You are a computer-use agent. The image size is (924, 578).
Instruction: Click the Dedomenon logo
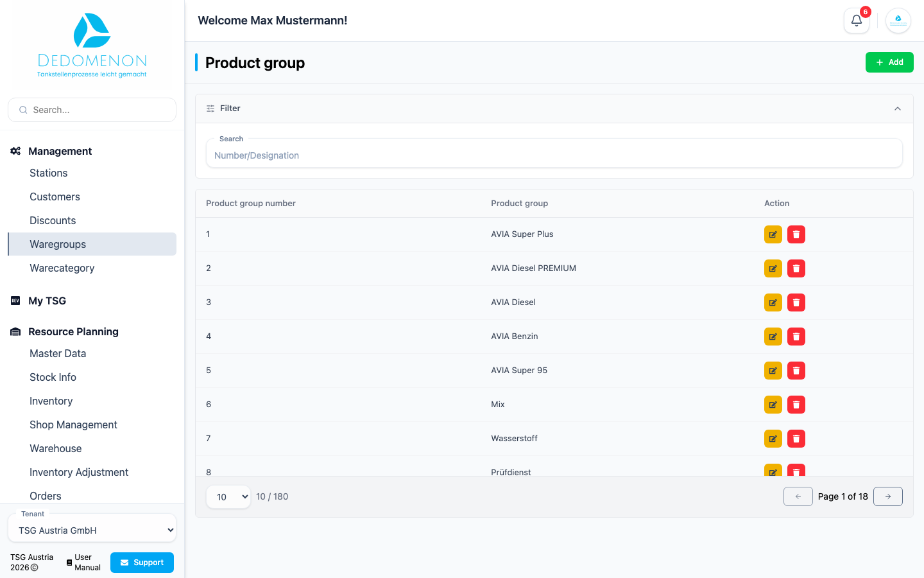click(x=92, y=45)
